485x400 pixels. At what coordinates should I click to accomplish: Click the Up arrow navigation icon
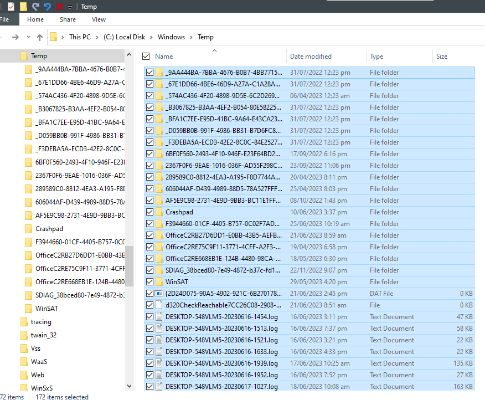40,37
